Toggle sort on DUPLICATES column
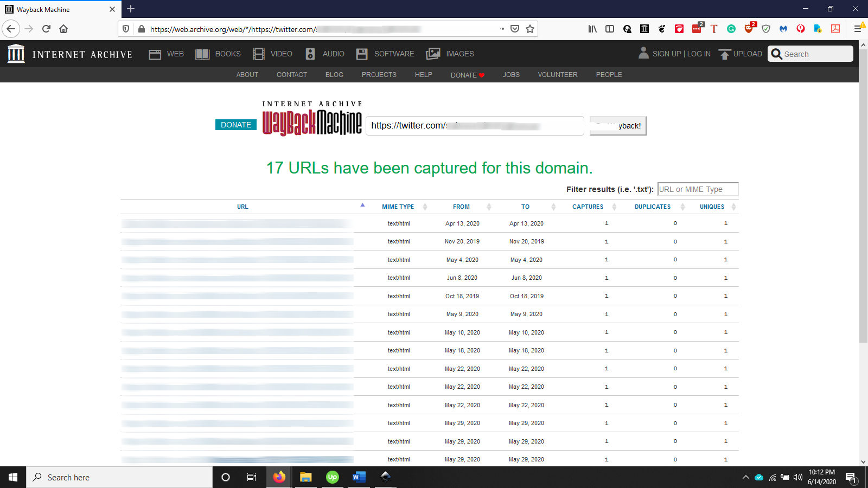This screenshot has height=488, width=868. click(652, 207)
